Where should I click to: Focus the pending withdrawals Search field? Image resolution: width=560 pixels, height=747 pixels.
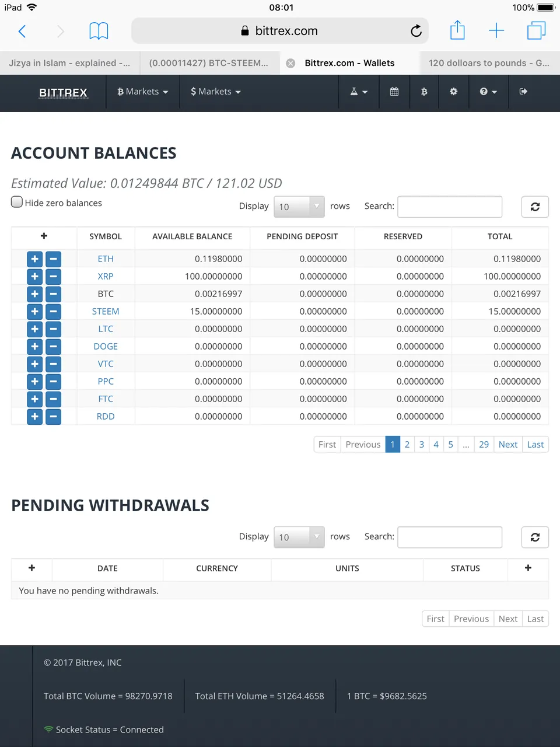click(x=450, y=537)
